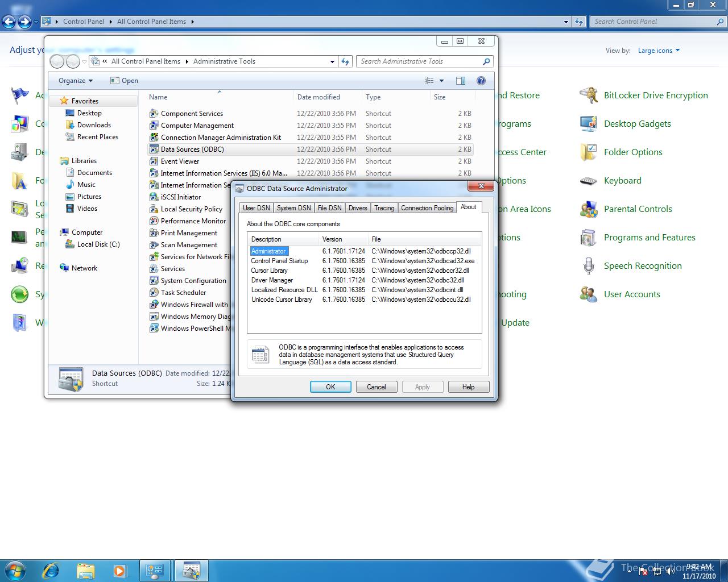Open the Task Scheduler shortcut
The width and height of the screenshot is (728, 582).
point(183,292)
